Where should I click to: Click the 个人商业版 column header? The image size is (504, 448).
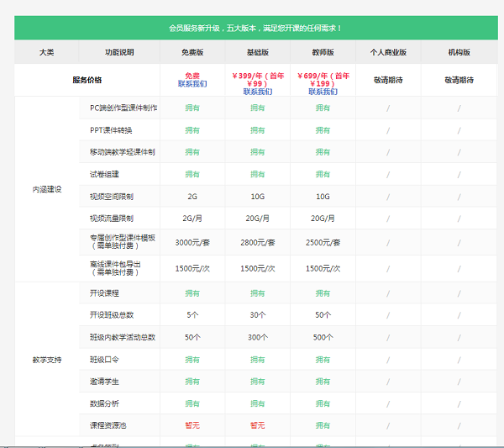coord(388,52)
